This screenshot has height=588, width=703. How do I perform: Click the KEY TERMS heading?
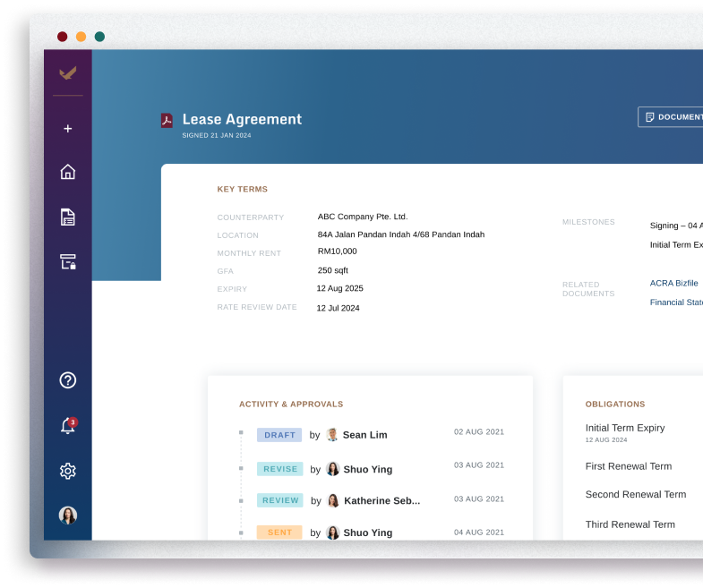pos(242,189)
